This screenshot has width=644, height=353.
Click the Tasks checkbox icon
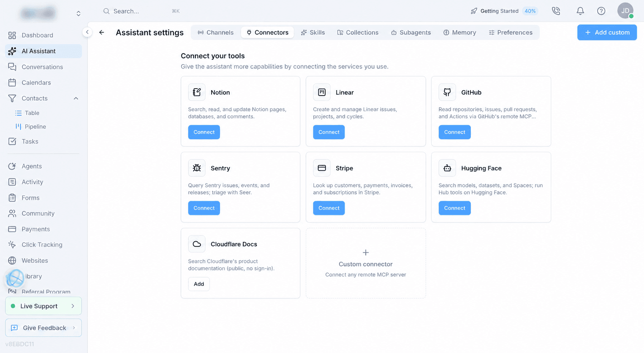[12, 142]
